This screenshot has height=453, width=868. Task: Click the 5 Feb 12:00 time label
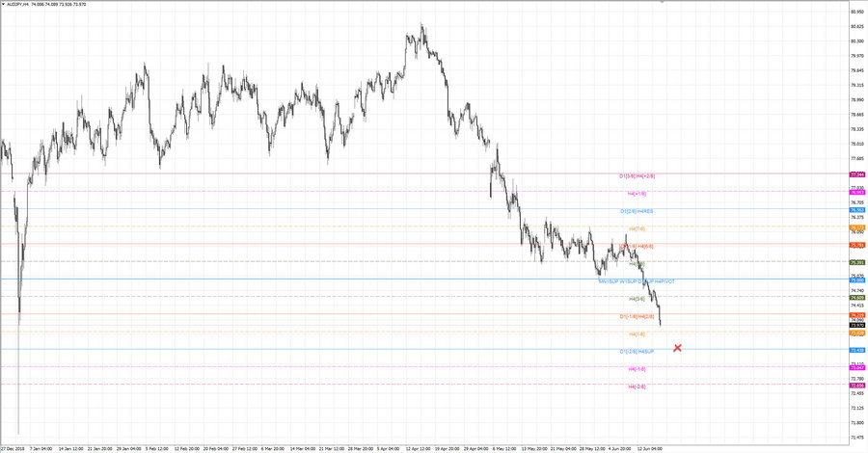[157, 448]
